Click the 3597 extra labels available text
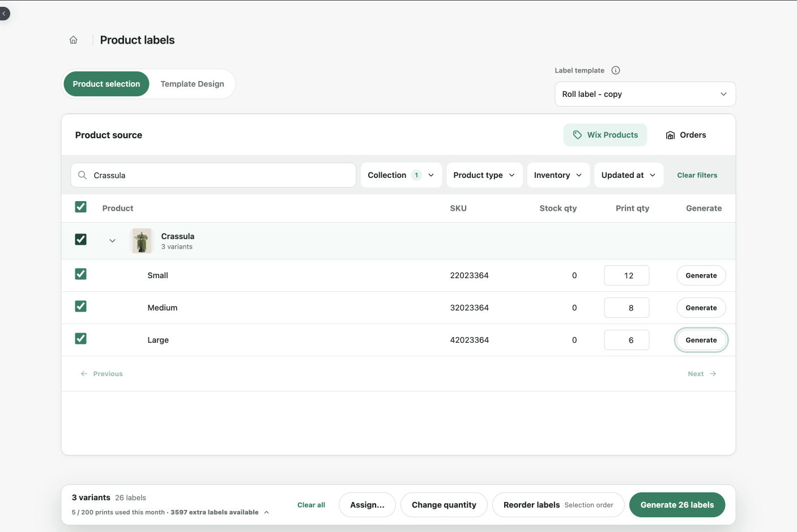 pyautogui.click(x=215, y=512)
